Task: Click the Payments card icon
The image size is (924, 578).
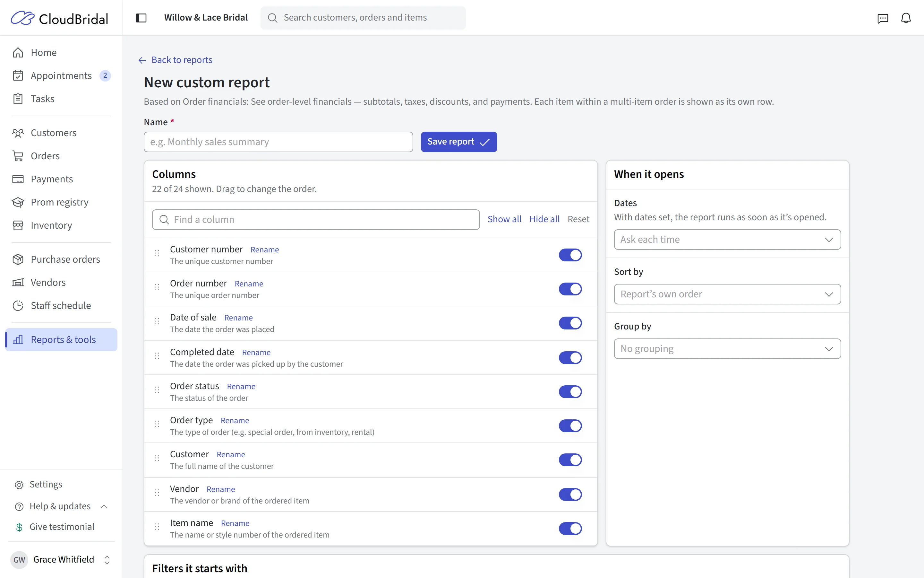Action: click(x=18, y=179)
